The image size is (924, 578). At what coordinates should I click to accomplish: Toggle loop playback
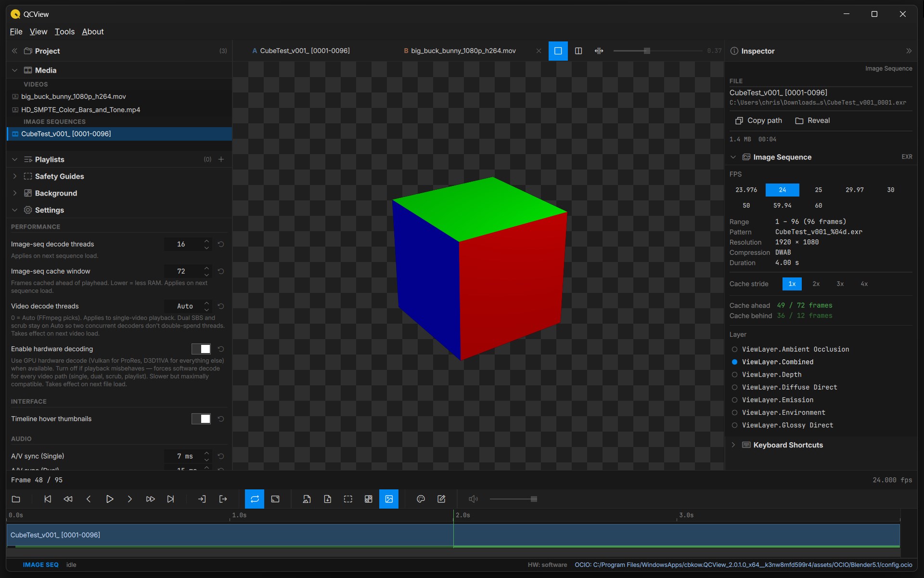[255, 499]
